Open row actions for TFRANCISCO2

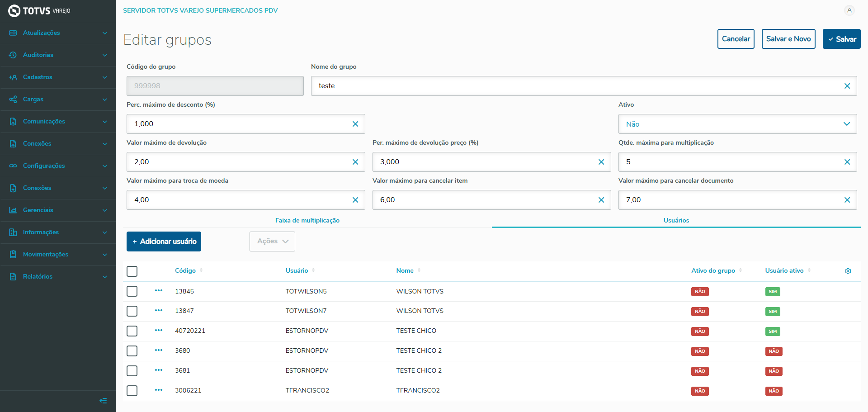(x=159, y=390)
